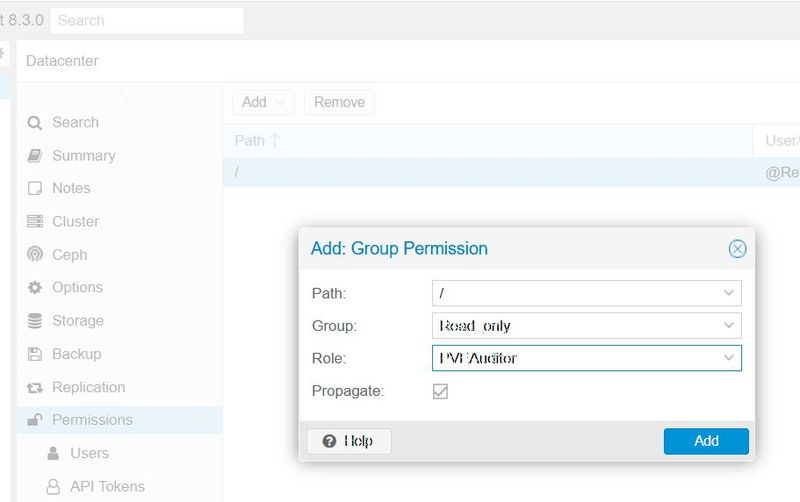Open the Summary book icon

pyautogui.click(x=34, y=156)
